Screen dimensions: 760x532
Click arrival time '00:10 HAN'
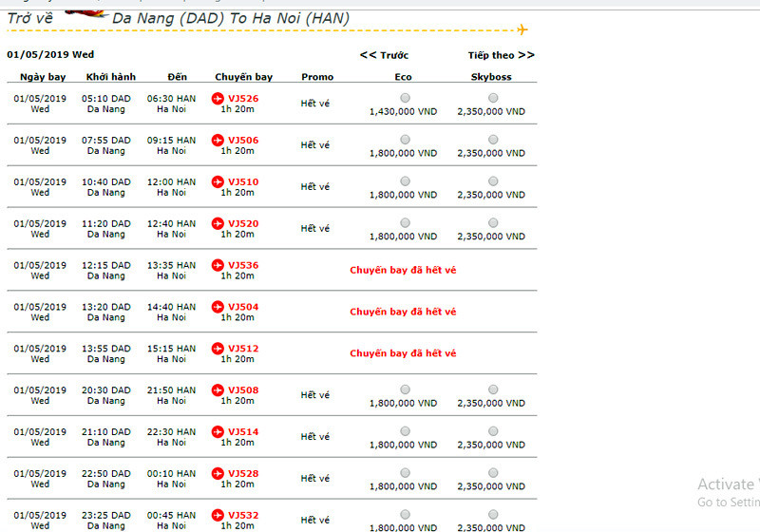172,473
